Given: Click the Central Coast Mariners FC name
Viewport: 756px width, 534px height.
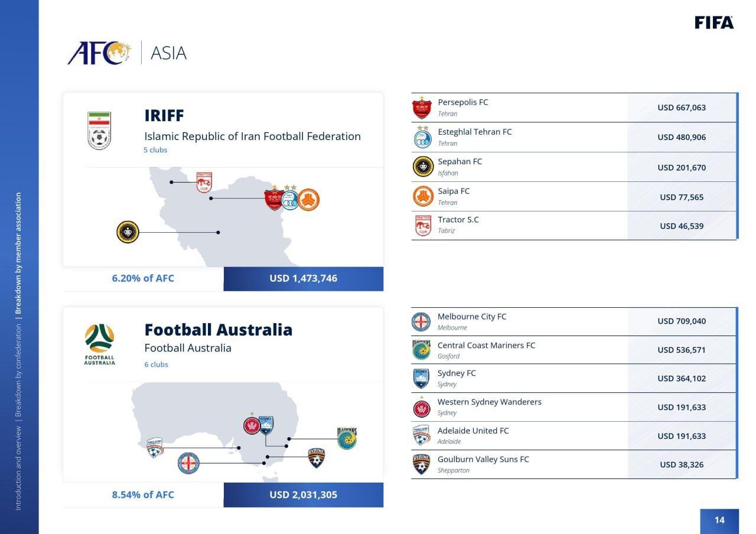Looking at the screenshot, I should [x=486, y=345].
